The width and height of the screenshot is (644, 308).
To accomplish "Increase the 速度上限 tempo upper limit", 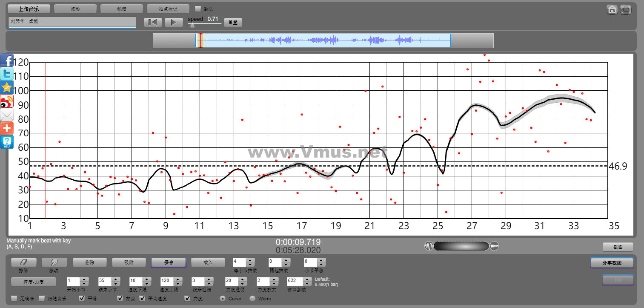I will (x=177, y=279).
